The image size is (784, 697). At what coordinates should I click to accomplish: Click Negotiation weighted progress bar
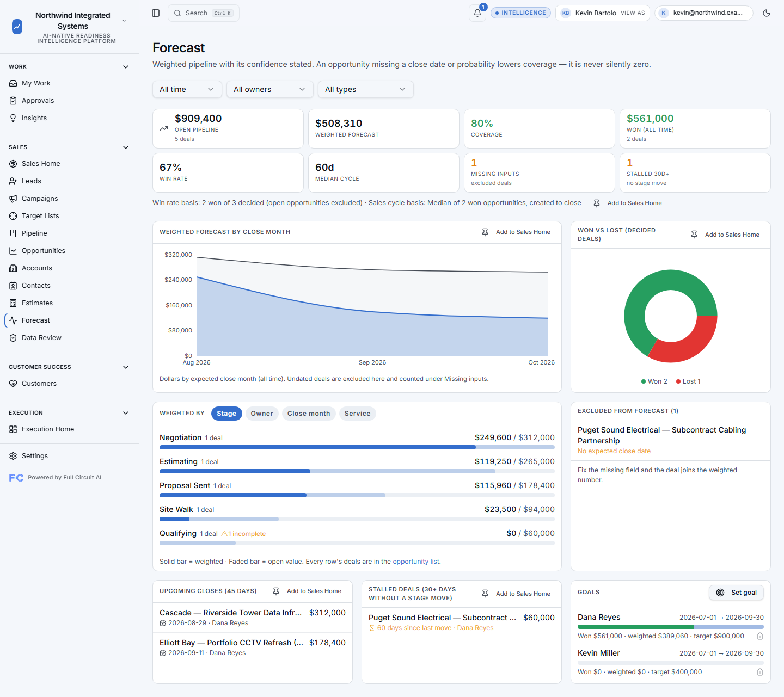(357, 447)
